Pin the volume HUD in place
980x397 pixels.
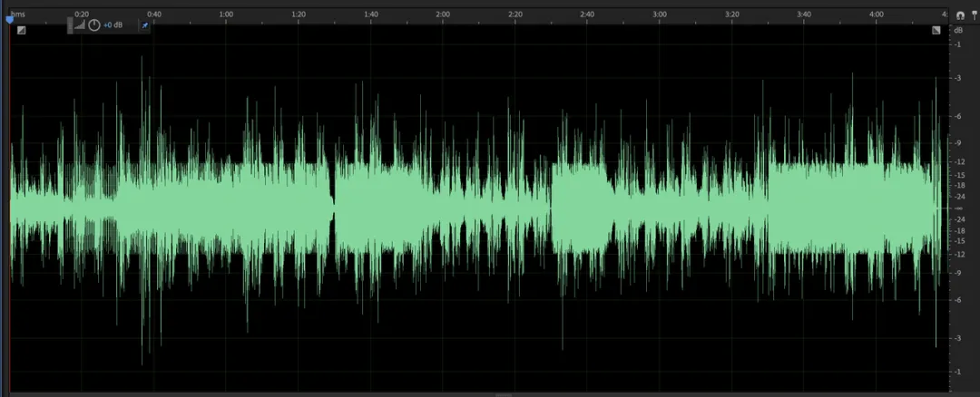click(145, 25)
